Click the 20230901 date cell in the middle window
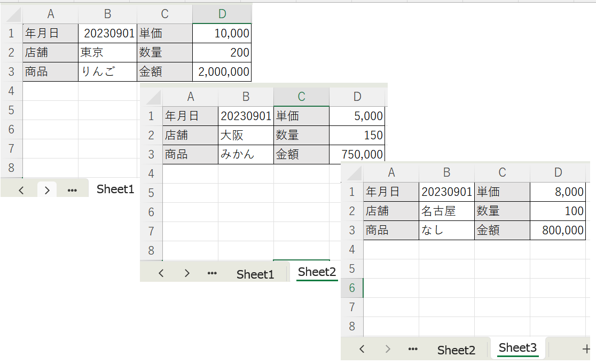Image resolution: width=596 pixels, height=364 pixels. 246,116
